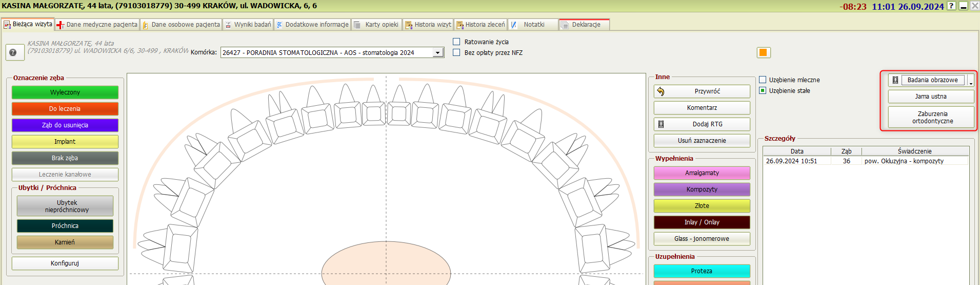Sort the details table by Data column

(x=796, y=151)
